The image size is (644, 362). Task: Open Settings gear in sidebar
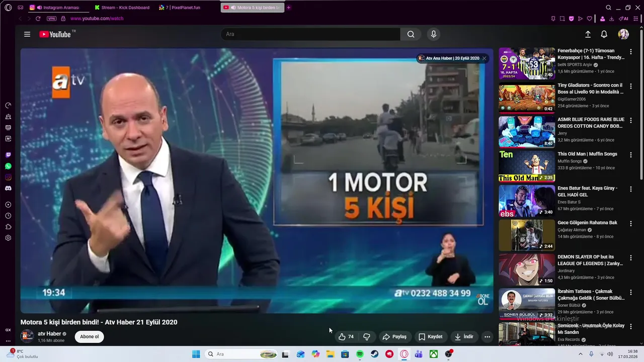click(8, 238)
